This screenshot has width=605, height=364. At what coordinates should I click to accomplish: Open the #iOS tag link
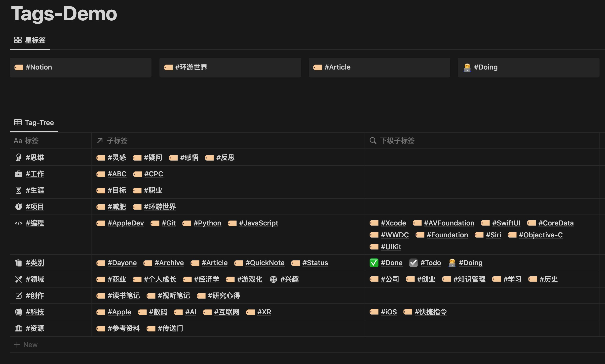[389, 312]
